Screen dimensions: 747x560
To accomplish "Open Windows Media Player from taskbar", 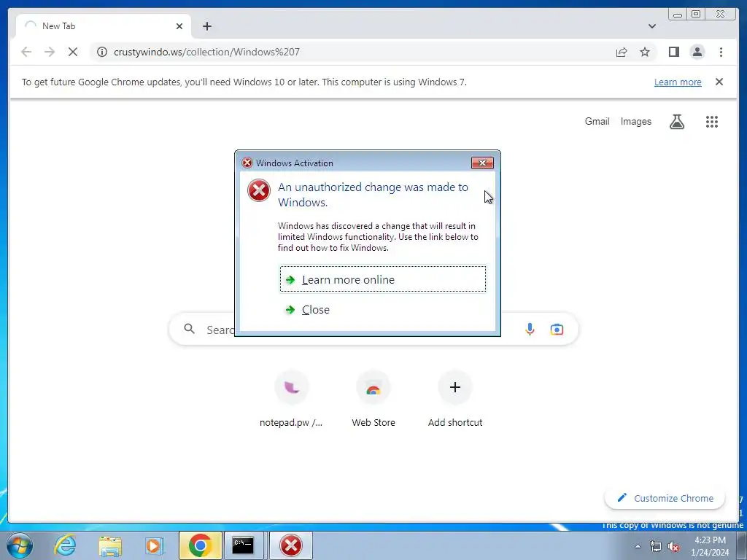I will [x=154, y=545].
